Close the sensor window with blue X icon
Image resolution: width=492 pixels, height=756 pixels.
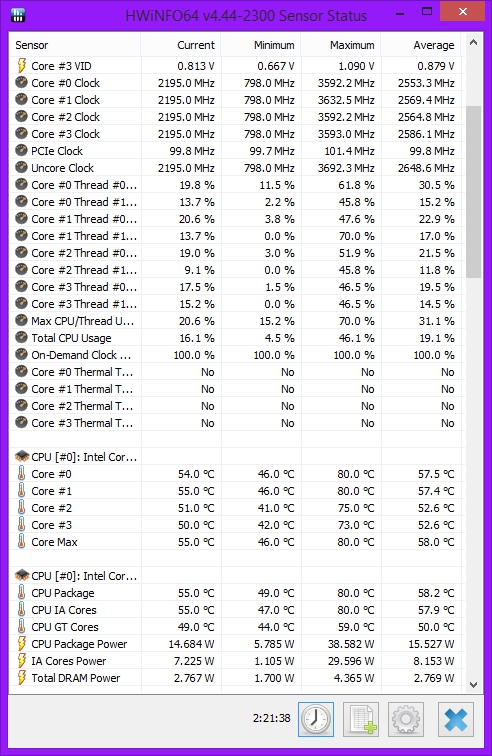(x=456, y=719)
